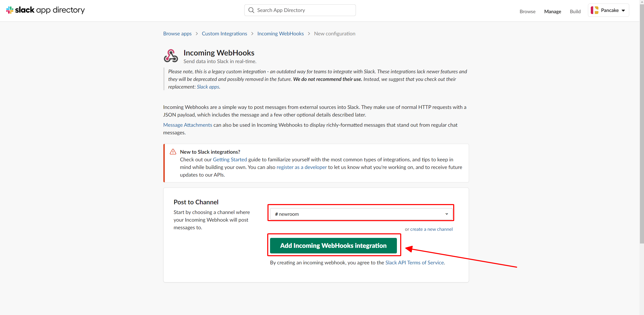Viewport: 644px width, 315px height.
Task: Click the Incoming WebHooks breadcrumb link
Action: point(280,34)
